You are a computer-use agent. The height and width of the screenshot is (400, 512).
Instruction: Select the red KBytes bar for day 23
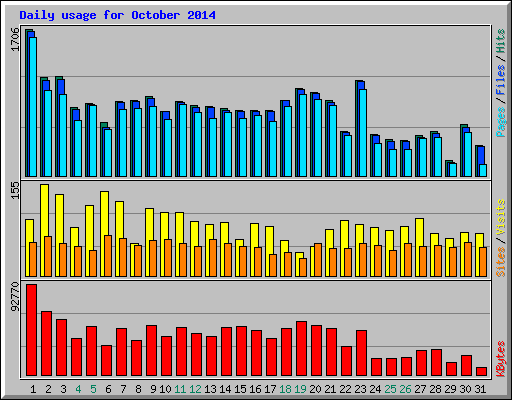(362, 353)
